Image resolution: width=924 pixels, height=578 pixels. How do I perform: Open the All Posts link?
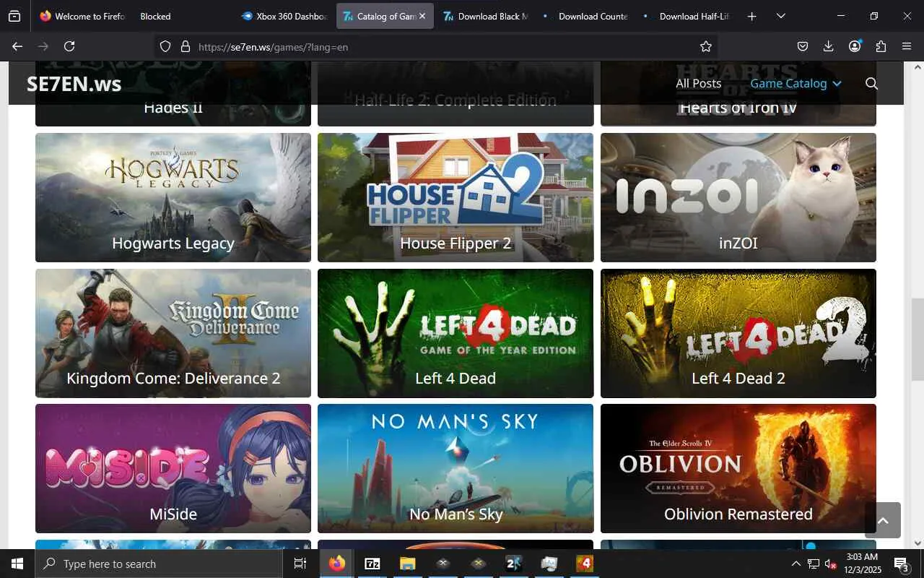698,83
